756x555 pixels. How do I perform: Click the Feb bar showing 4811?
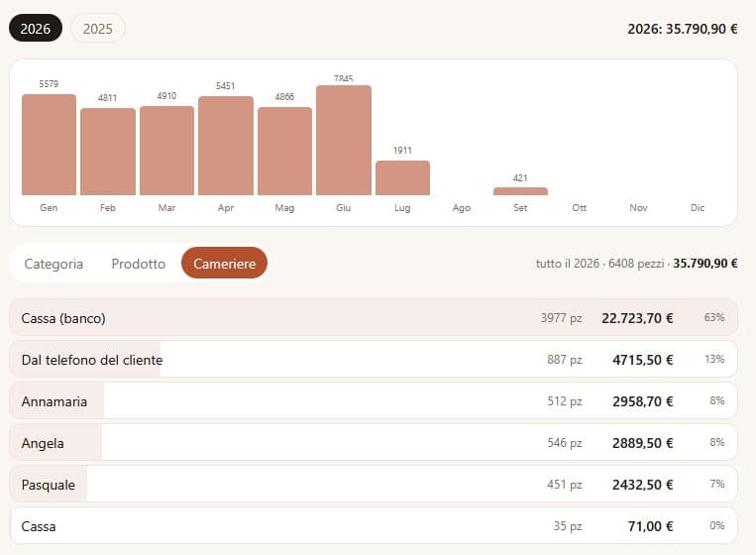tap(108, 152)
